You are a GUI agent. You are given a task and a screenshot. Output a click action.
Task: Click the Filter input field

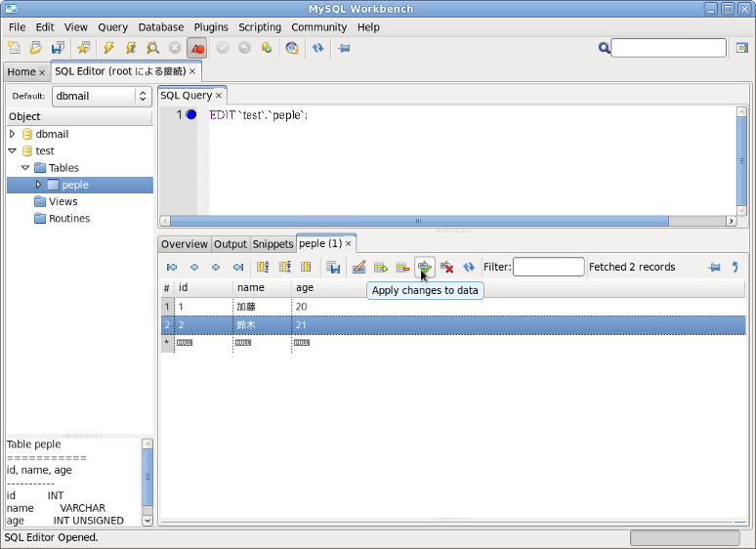point(549,267)
